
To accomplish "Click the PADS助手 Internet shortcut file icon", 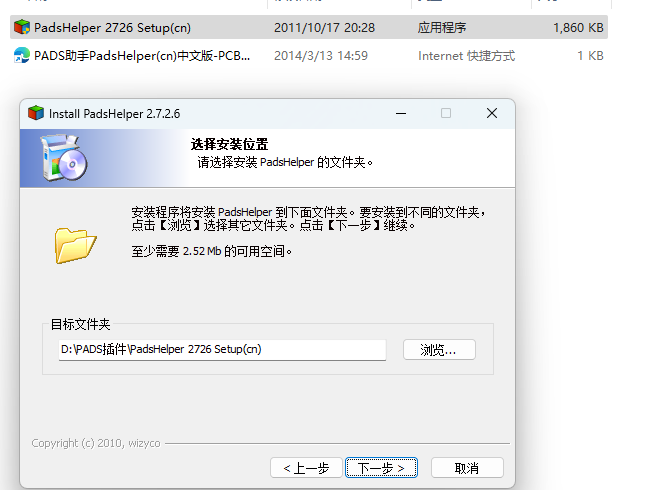I will (x=22, y=55).
